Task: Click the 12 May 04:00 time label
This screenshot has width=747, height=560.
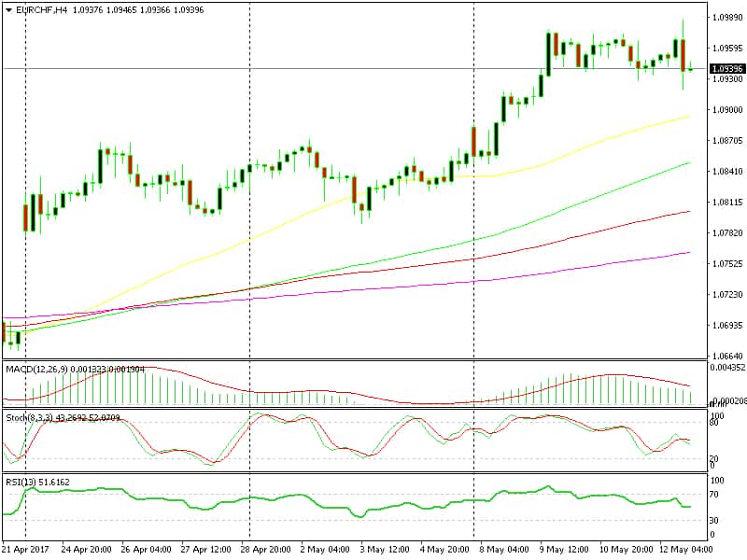Action: [x=685, y=549]
